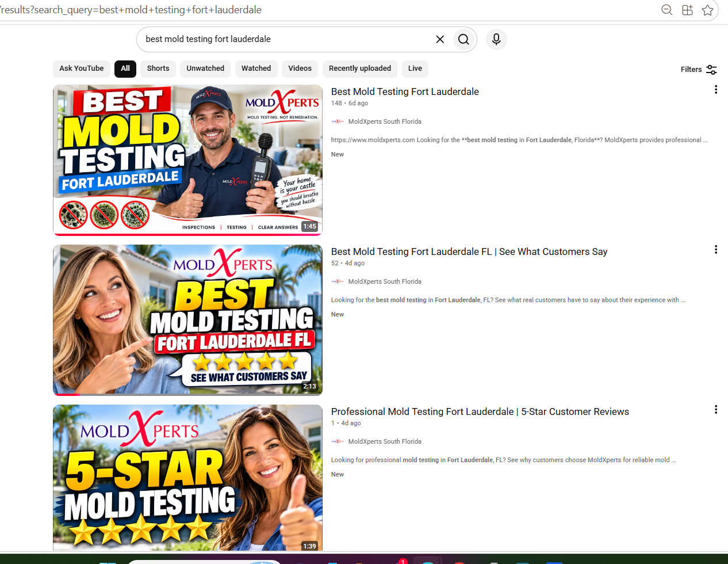Image resolution: width=728 pixels, height=564 pixels.
Task: Play the Best Mold Testing Fort Lauderdale thumbnail
Action: [187, 160]
